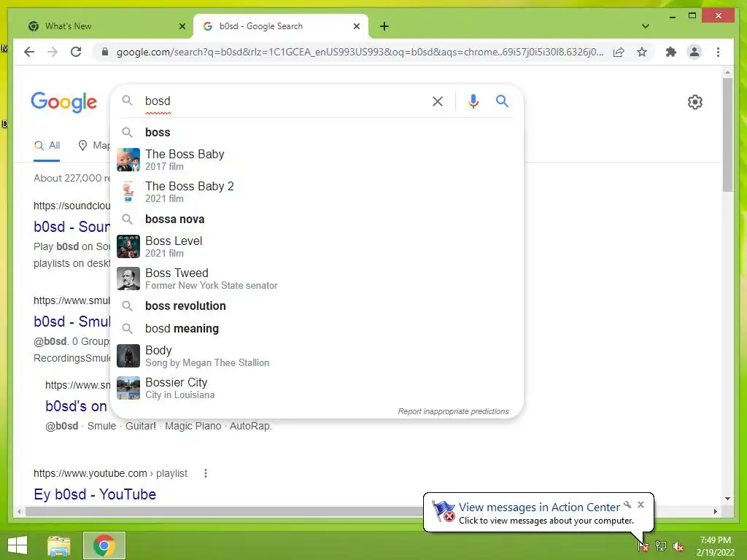Viewport: 747px width, 560px height.
Task: Share this page from the address bar
Action: tap(619, 52)
